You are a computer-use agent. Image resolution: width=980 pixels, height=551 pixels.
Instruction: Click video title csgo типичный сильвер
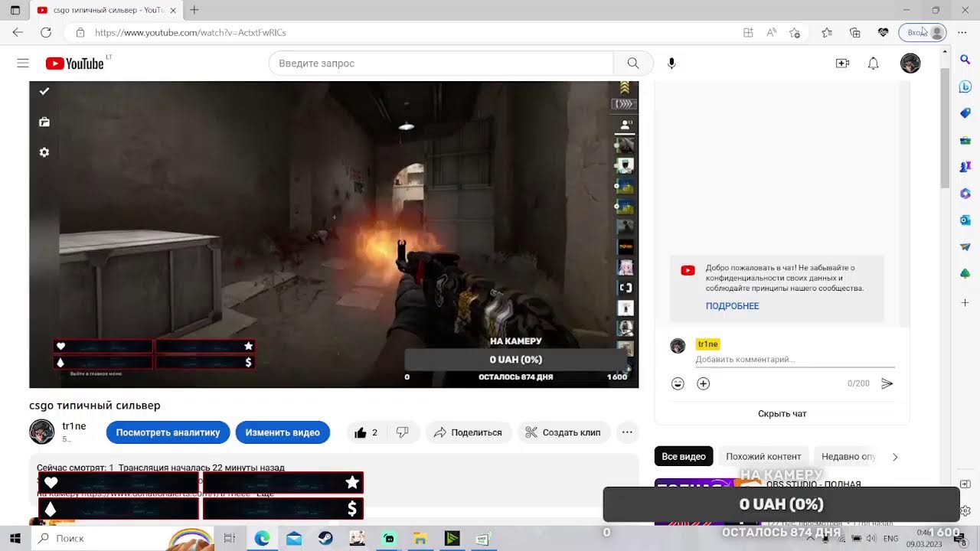click(95, 406)
